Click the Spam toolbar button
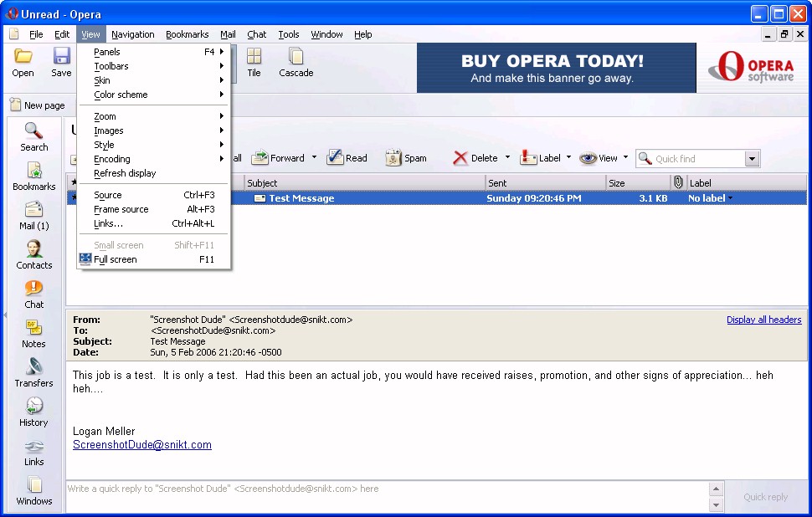This screenshot has width=812, height=517. [406, 158]
